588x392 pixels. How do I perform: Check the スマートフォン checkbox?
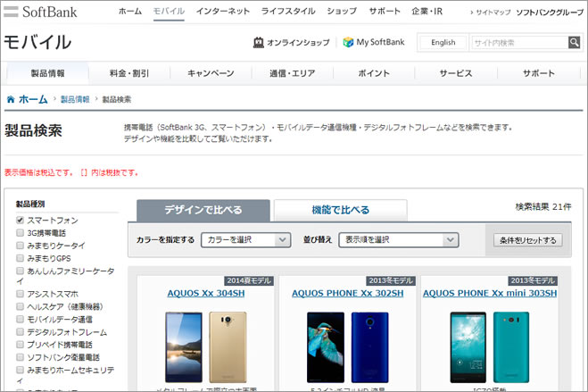click(x=20, y=220)
